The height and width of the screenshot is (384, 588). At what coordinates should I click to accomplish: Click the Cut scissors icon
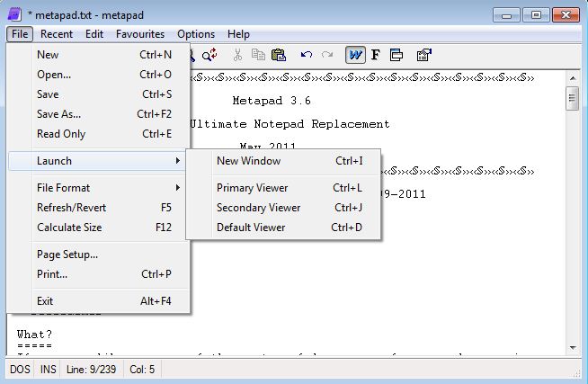[237, 55]
